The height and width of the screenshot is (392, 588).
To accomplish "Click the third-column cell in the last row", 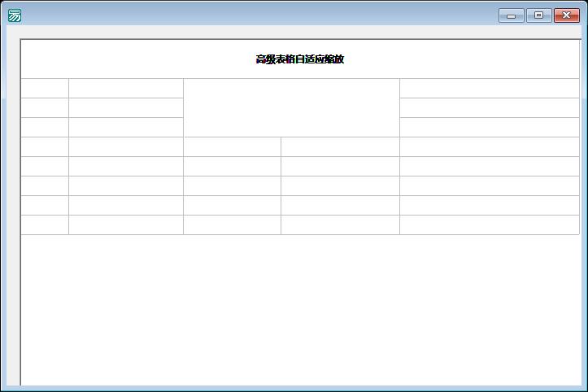I will (x=232, y=224).
